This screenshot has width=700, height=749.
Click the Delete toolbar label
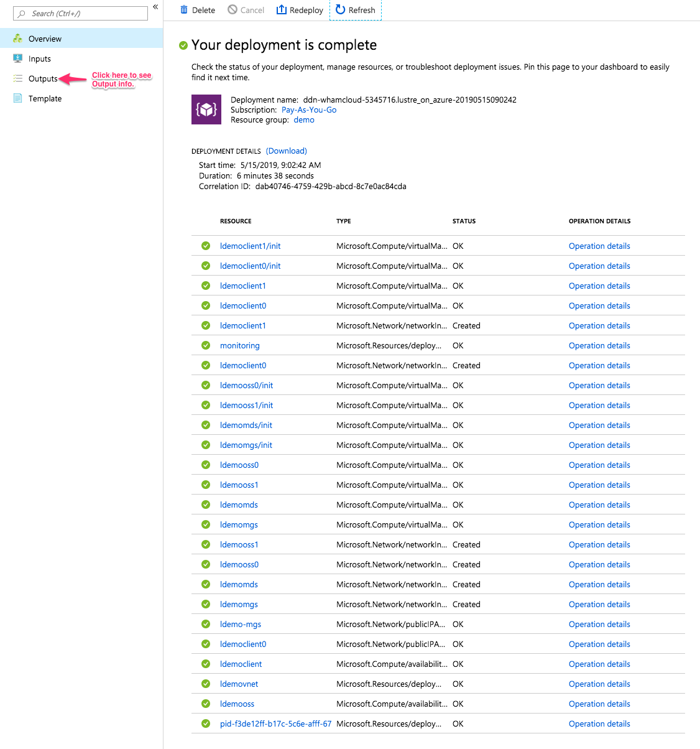click(x=203, y=10)
